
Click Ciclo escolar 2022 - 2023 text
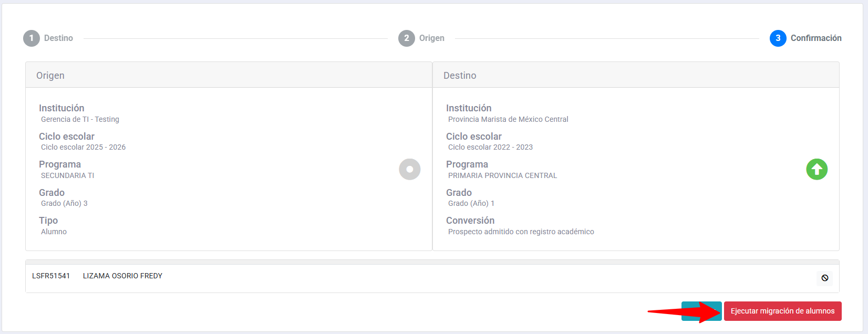coord(490,147)
